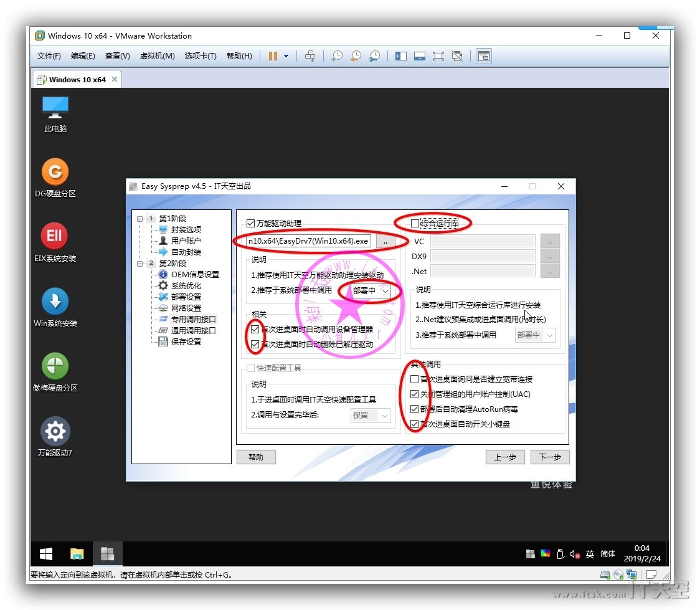
Task: Enter VMware full screen mode icon
Action: pos(438,56)
